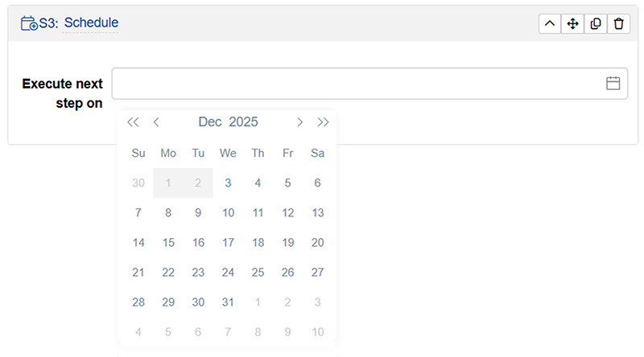Collapse the S3 Schedule step panel

(549, 23)
